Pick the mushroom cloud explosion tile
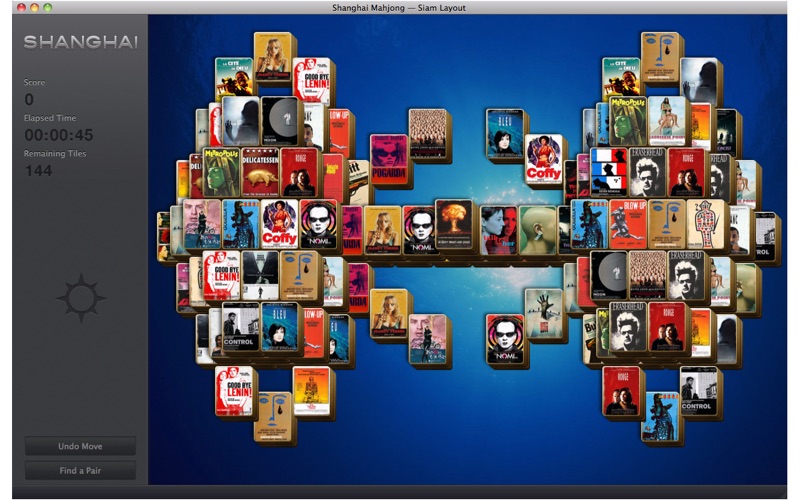 pyautogui.click(x=454, y=224)
